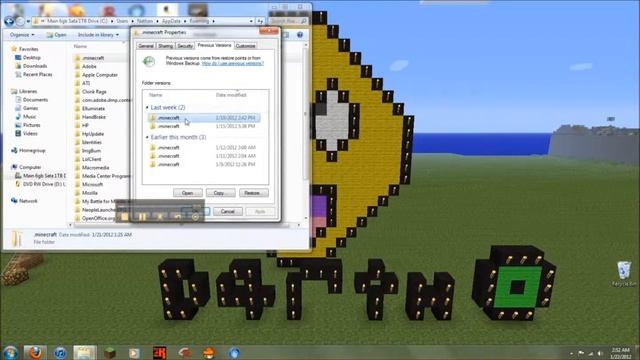Screen dimensions: 640x360
Task: Open the Include in library dropdown
Action: click(x=98, y=35)
